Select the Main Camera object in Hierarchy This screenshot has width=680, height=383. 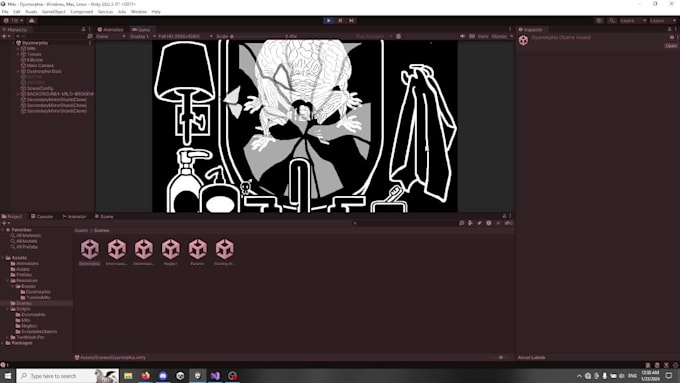tap(40, 65)
